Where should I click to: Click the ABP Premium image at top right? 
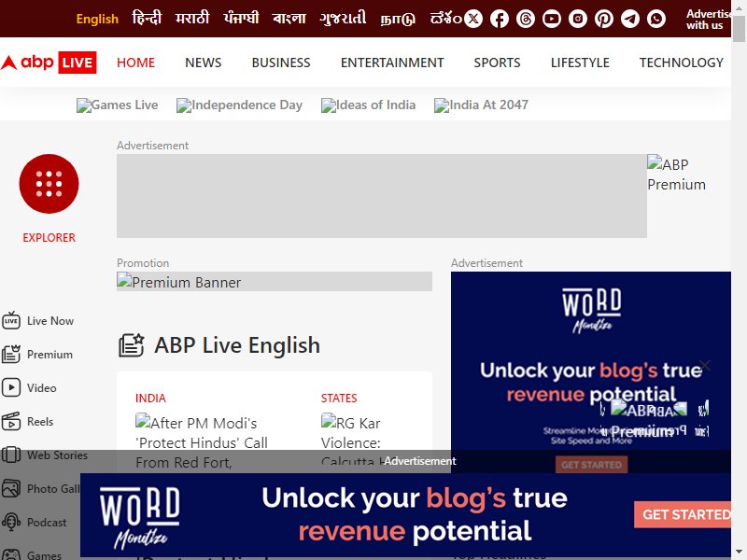click(676, 174)
